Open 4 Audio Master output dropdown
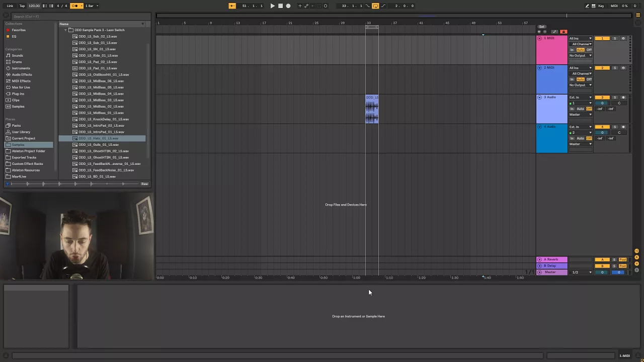644x362 pixels. [581, 144]
